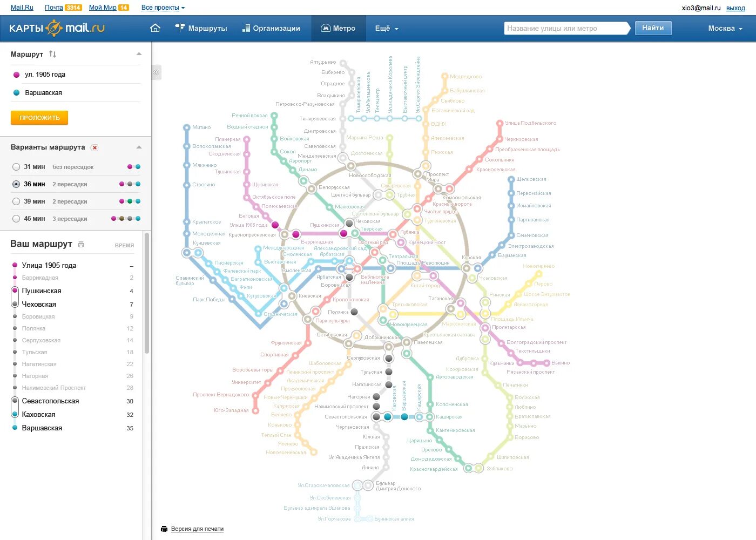Click printer icon beside Версия для печати

click(x=164, y=529)
